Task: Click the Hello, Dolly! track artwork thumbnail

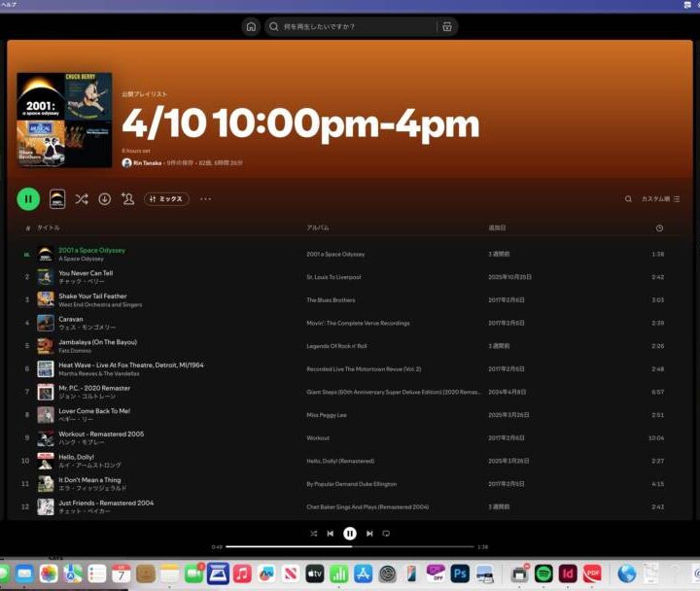Action: pyautogui.click(x=46, y=461)
